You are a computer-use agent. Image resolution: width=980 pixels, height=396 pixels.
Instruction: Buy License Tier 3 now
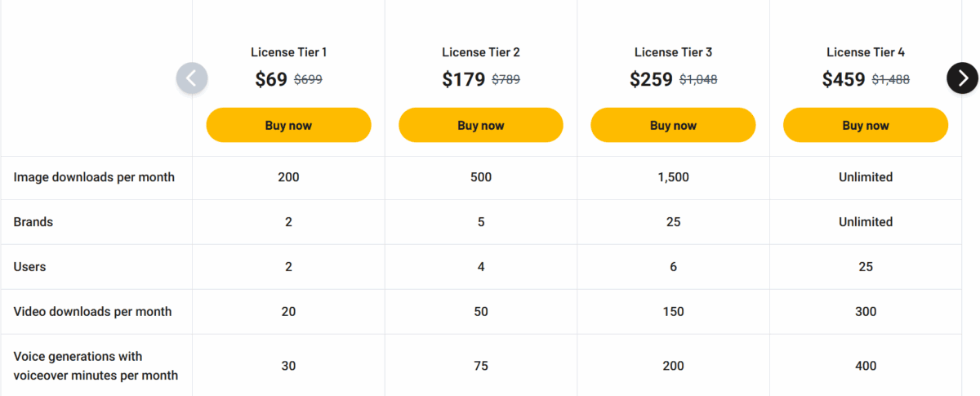tap(673, 125)
